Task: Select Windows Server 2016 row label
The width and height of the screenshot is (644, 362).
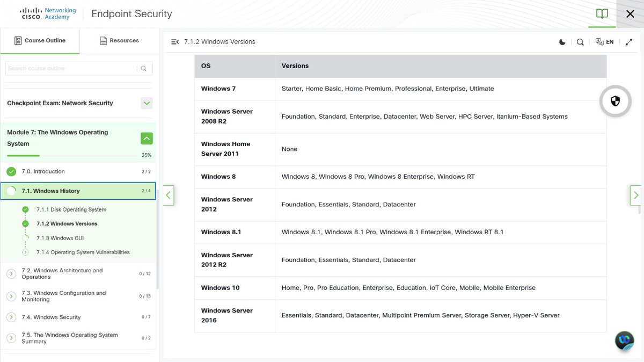Action: pyautogui.click(x=227, y=315)
